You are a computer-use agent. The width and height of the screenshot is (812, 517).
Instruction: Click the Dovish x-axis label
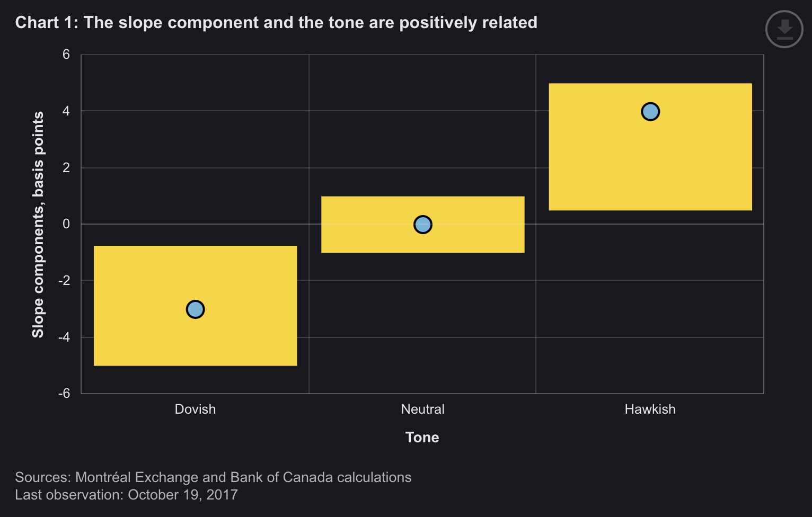tap(195, 409)
